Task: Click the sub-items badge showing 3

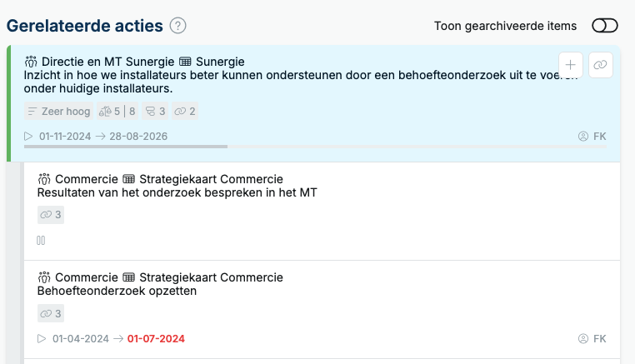Action: click(x=155, y=112)
